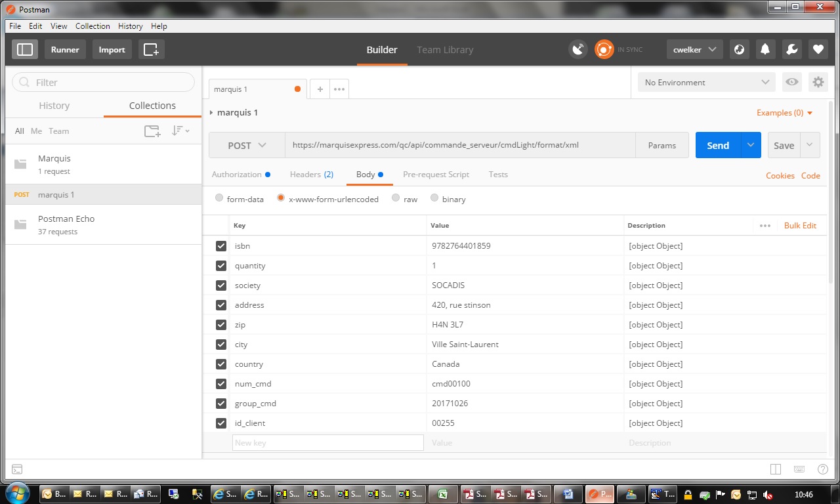Create new collection folder icon
Image resolution: width=840 pixels, height=504 pixels.
(x=152, y=131)
